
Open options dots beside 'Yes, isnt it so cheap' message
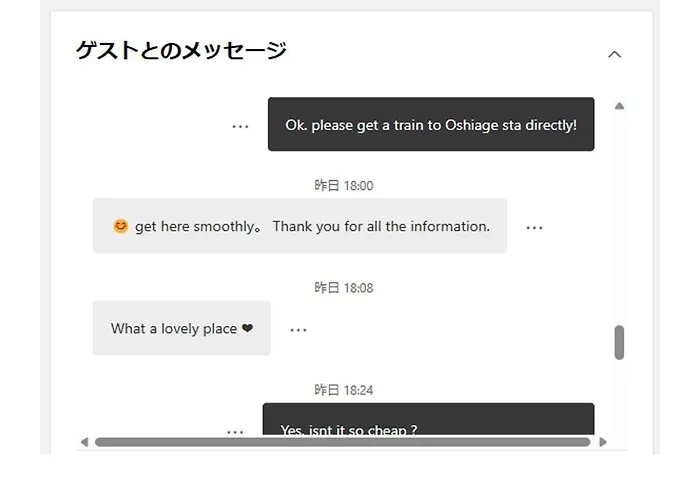pos(235,432)
